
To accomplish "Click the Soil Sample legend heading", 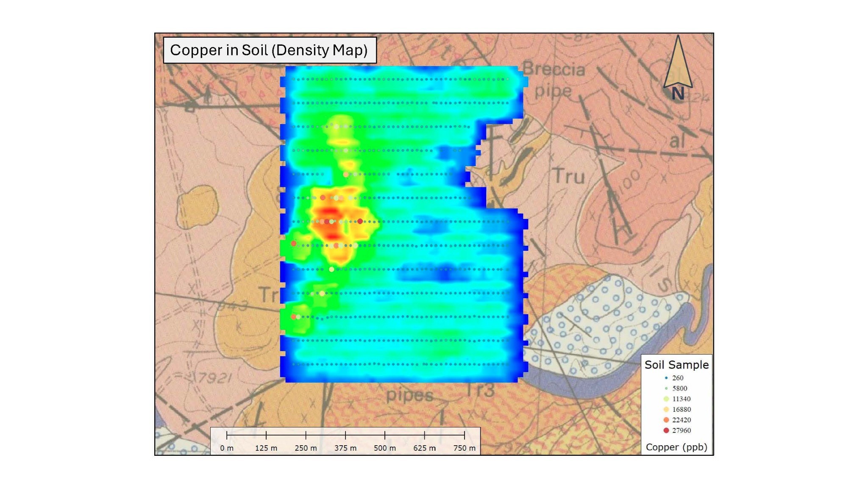I will [x=676, y=365].
